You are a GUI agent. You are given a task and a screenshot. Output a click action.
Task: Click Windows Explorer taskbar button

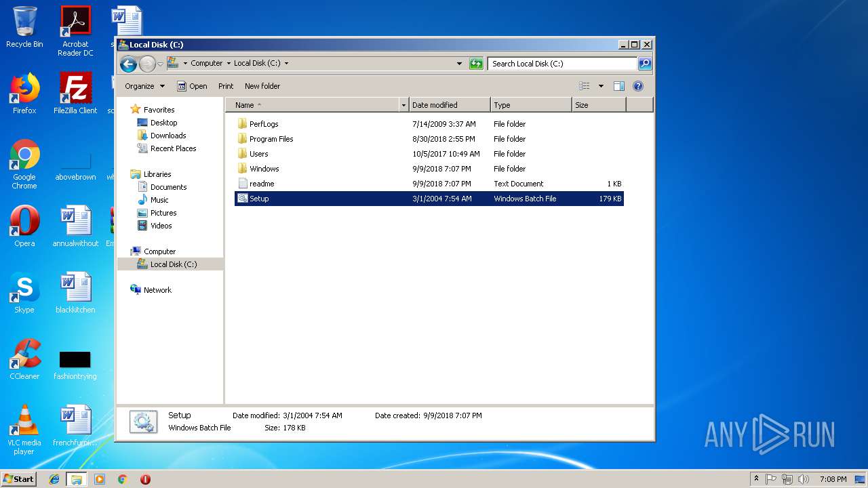click(77, 479)
